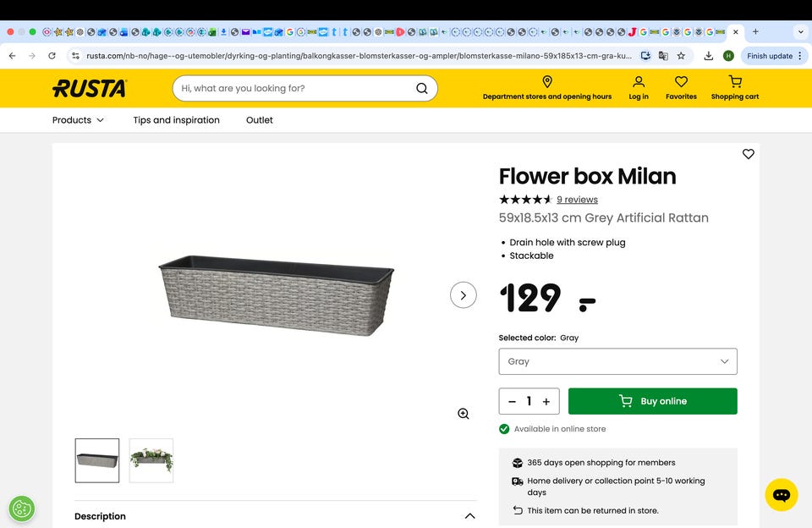Open the 9 reviews link

click(577, 200)
